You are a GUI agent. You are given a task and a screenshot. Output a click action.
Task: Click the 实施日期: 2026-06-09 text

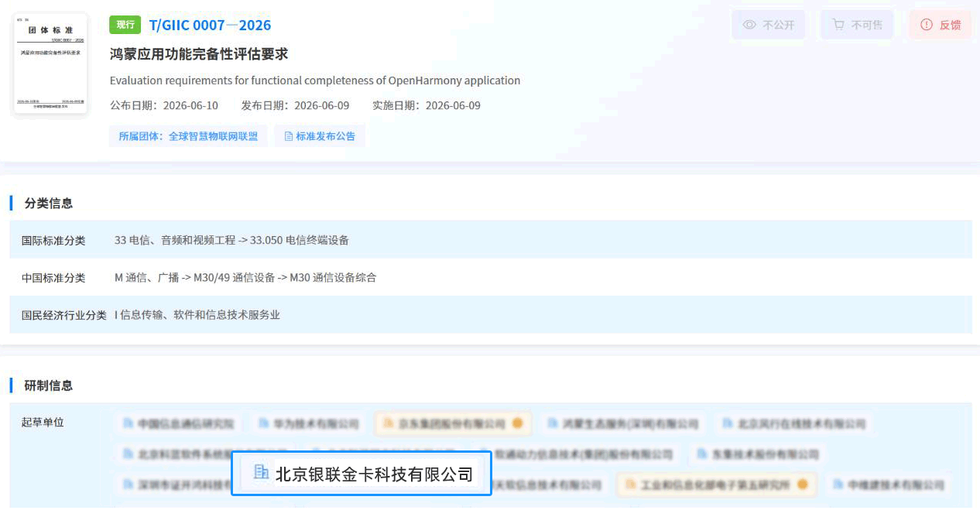tap(427, 105)
